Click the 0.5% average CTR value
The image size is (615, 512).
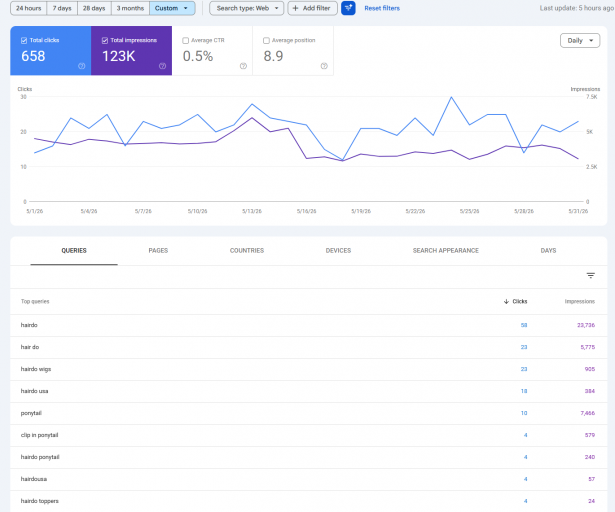198,56
